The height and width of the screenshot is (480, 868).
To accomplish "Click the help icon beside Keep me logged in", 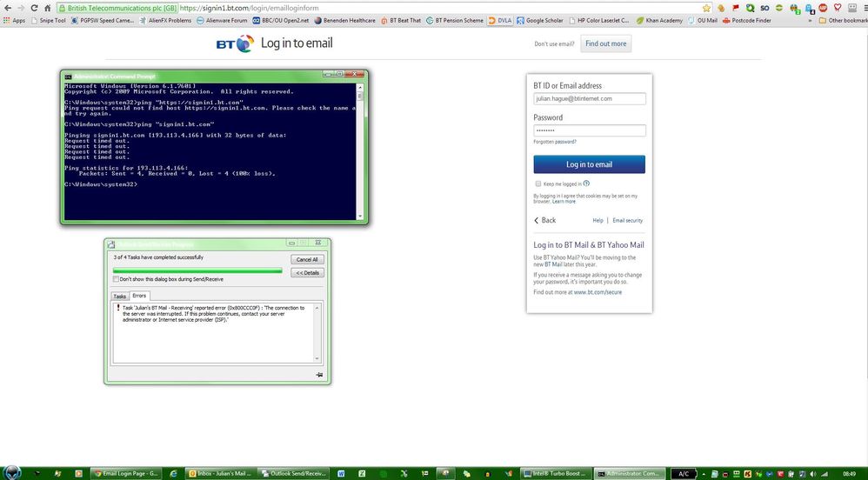I will 586,183.
